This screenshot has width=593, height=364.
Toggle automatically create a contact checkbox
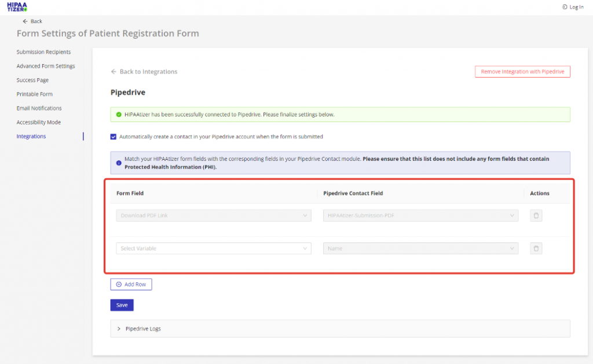(113, 137)
